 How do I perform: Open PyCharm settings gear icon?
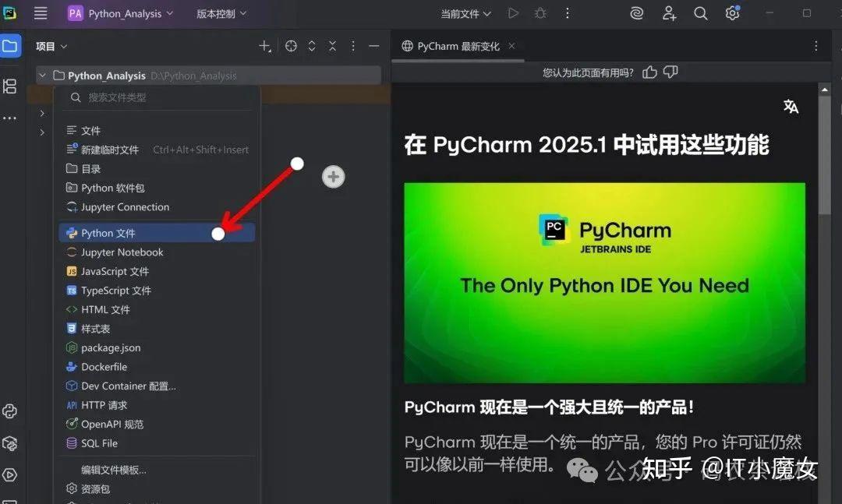click(731, 13)
